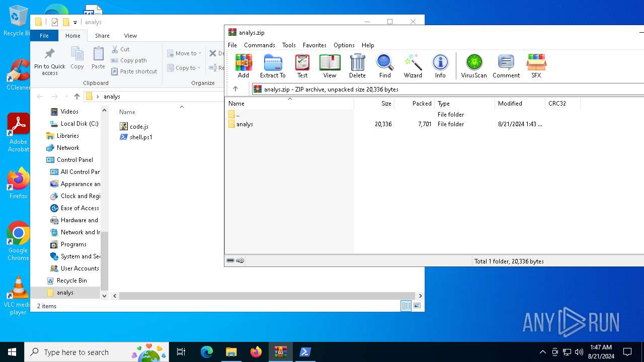Click Copy path in Explorer ribbon
644x362 pixels.
[x=129, y=60]
